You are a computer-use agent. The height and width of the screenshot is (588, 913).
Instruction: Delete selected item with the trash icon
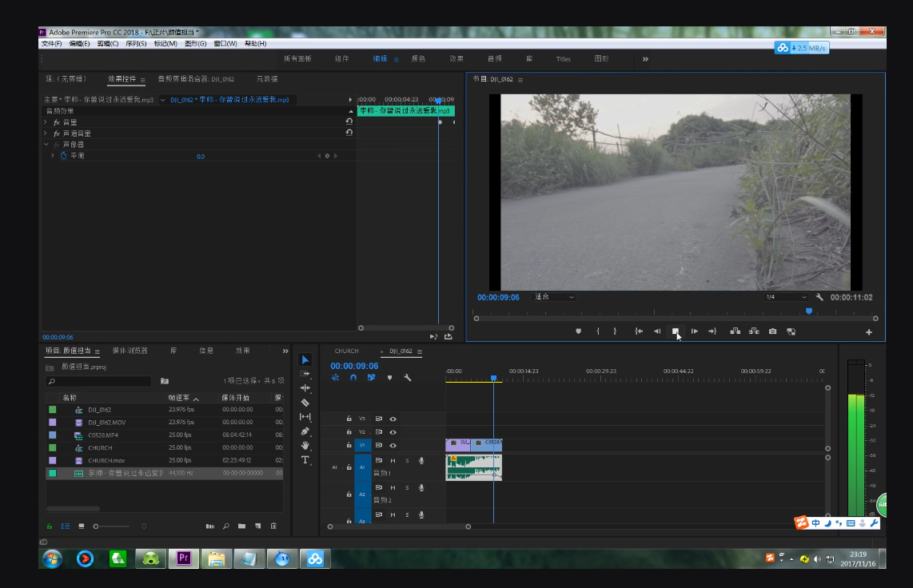coord(273,526)
